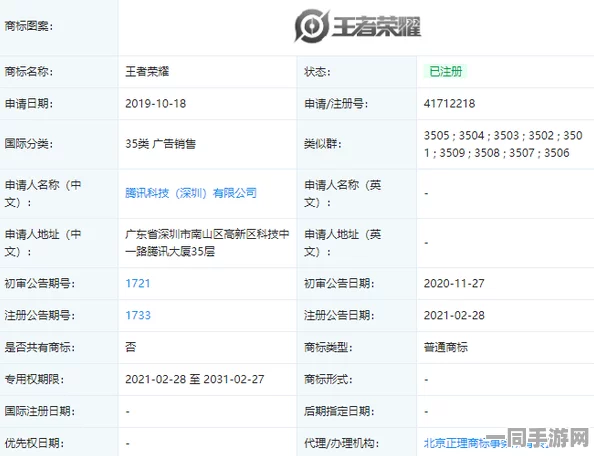The width and height of the screenshot is (594, 456).
Task: Click the 专用权期限 label
Action: [x=34, y=379]
